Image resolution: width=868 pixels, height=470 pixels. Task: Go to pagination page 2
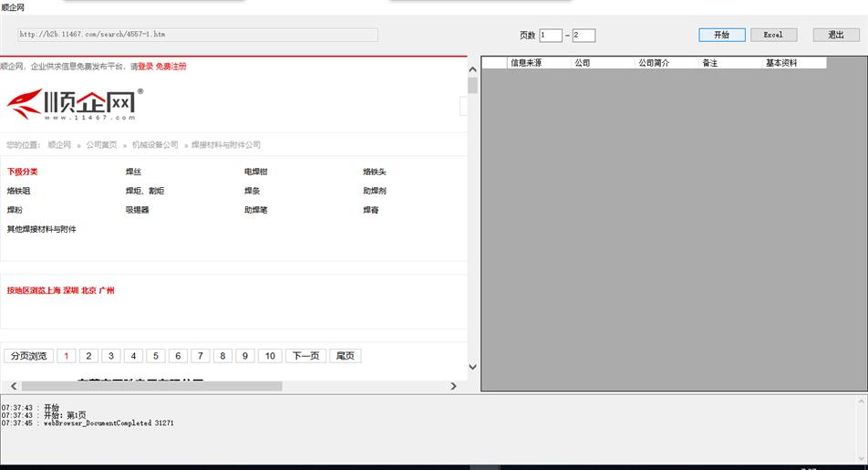88,356
